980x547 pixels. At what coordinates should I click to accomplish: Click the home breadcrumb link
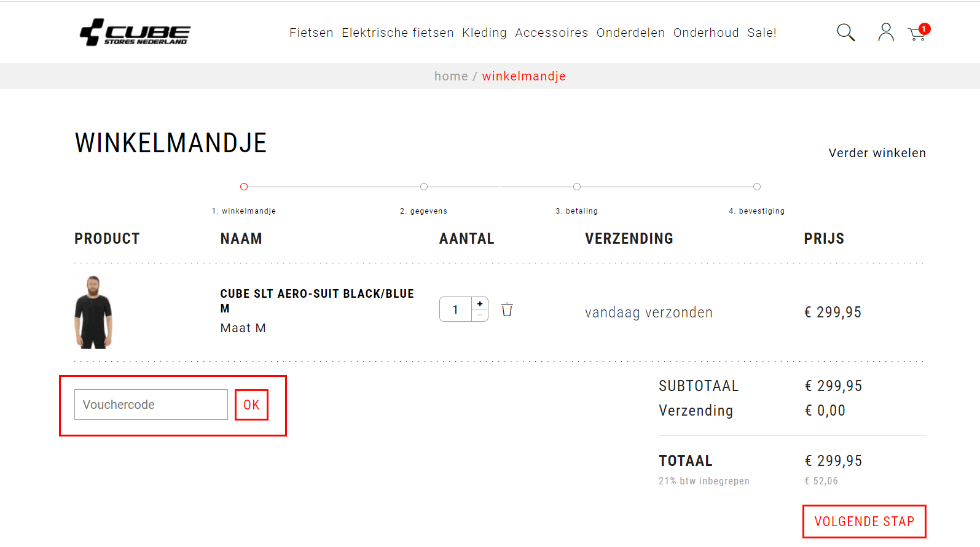(451, 76)
